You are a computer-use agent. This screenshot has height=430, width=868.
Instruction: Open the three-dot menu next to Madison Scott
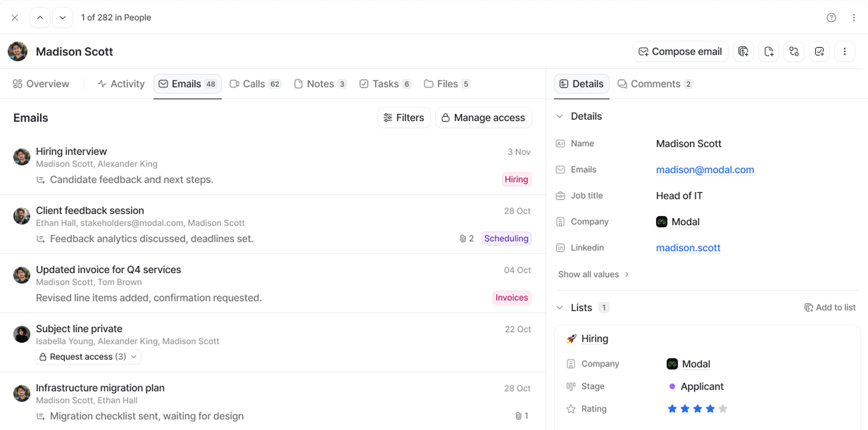coord(845,51)
